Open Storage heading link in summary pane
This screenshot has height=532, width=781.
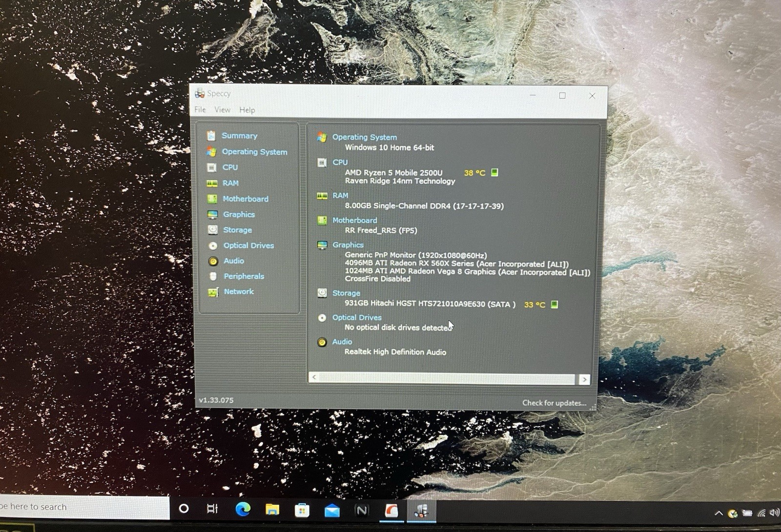346,293
